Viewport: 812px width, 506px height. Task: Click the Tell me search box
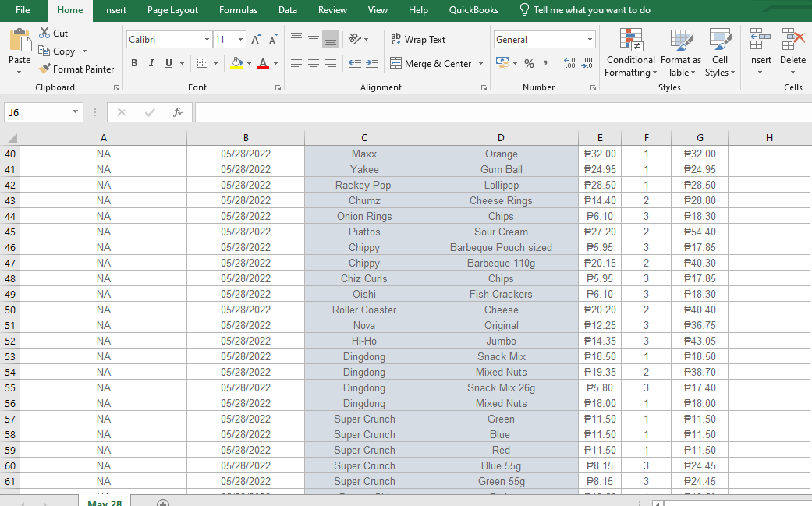click(585, 10)
